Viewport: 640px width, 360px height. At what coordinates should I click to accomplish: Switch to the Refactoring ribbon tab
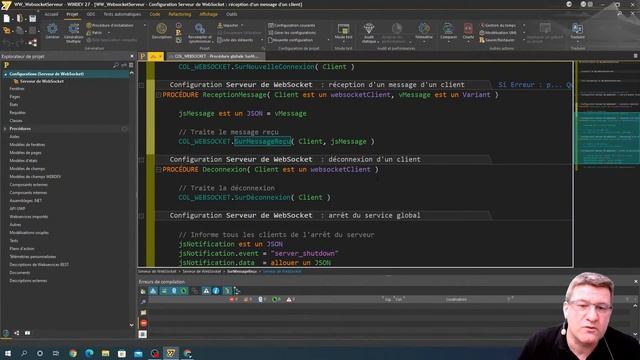[180, 14]
